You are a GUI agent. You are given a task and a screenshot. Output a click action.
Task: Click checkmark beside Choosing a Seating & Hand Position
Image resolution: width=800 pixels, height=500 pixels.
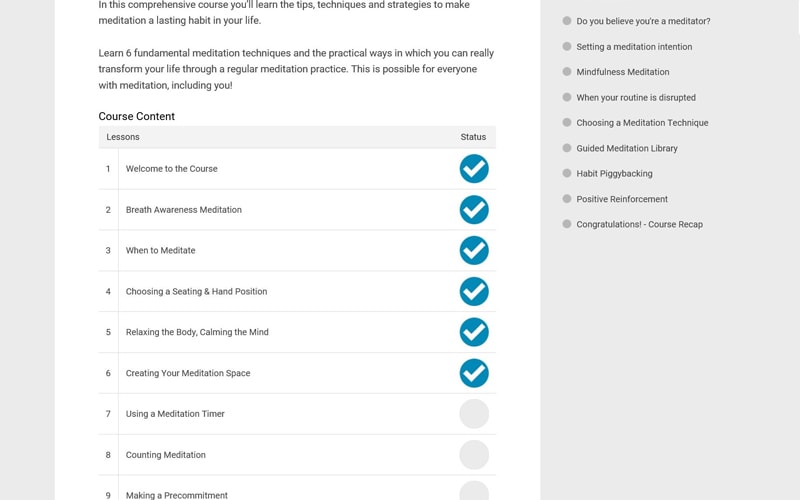coord(474,291)
